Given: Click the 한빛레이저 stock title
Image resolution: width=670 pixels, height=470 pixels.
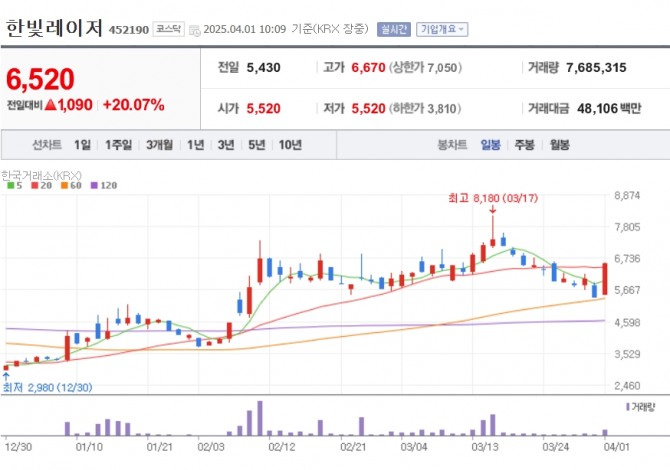Looking at the screenshot, I should click(54, 29).
